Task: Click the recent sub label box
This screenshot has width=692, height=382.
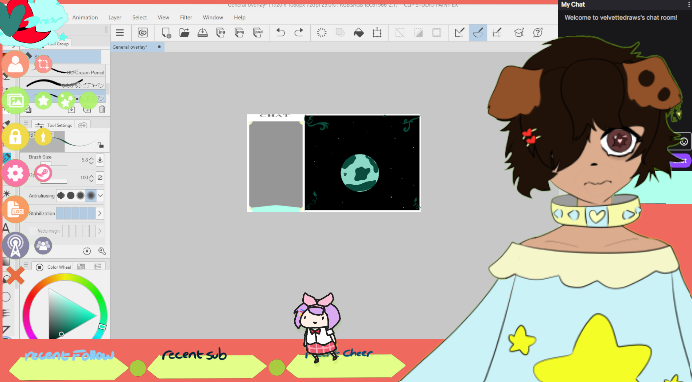Action: pos(207,367)
